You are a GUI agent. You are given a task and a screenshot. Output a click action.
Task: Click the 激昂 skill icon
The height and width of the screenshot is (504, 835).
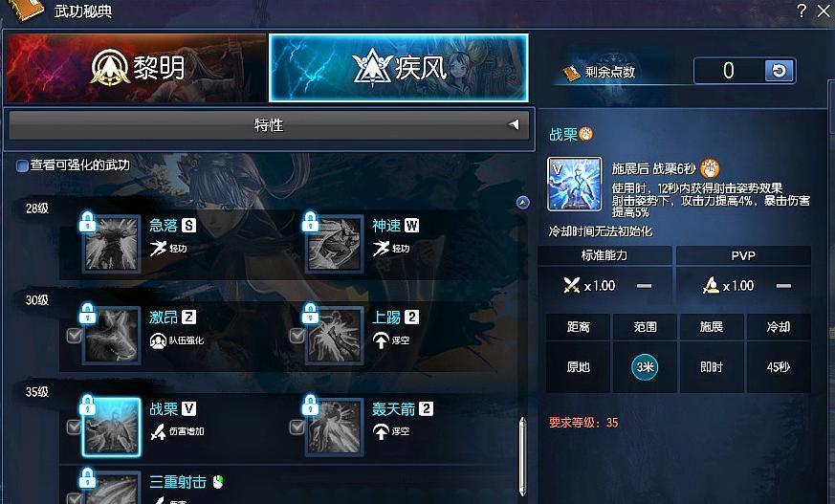(112, 336)
